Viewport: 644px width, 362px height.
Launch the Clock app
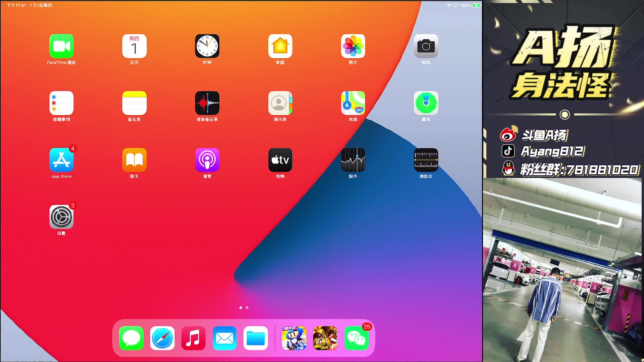(207, 46)
